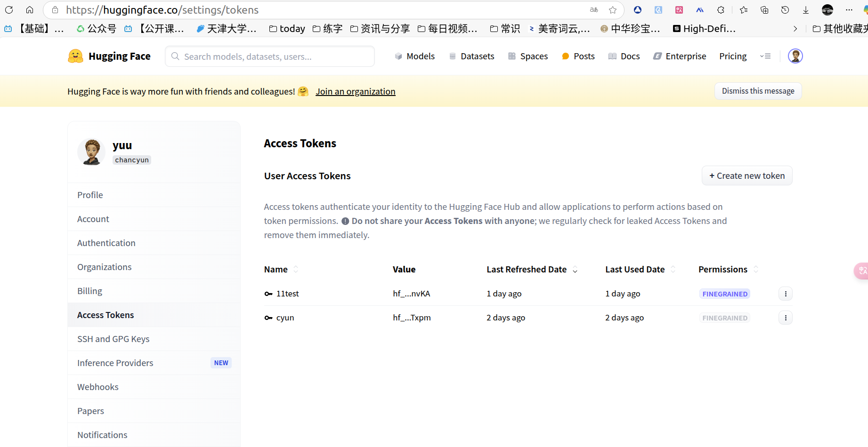Open Webhooks settings
The height and width of the screenshot is (447, 868).
[154, 387]
